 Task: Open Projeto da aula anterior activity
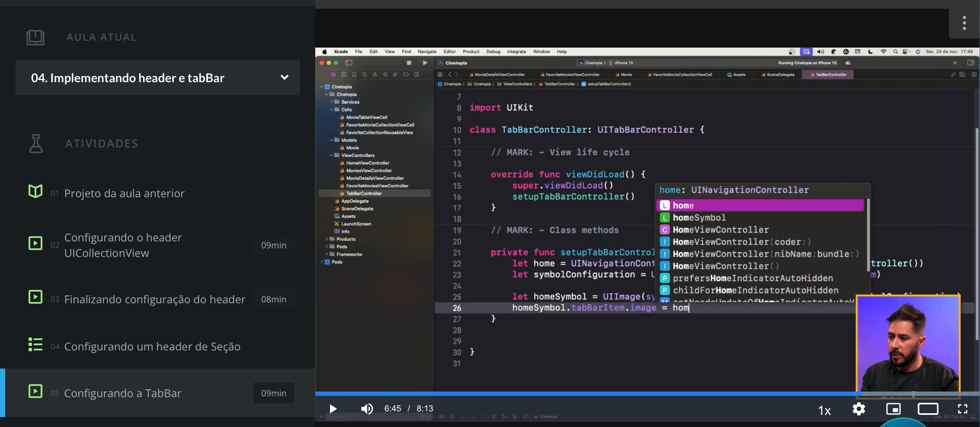124,193
